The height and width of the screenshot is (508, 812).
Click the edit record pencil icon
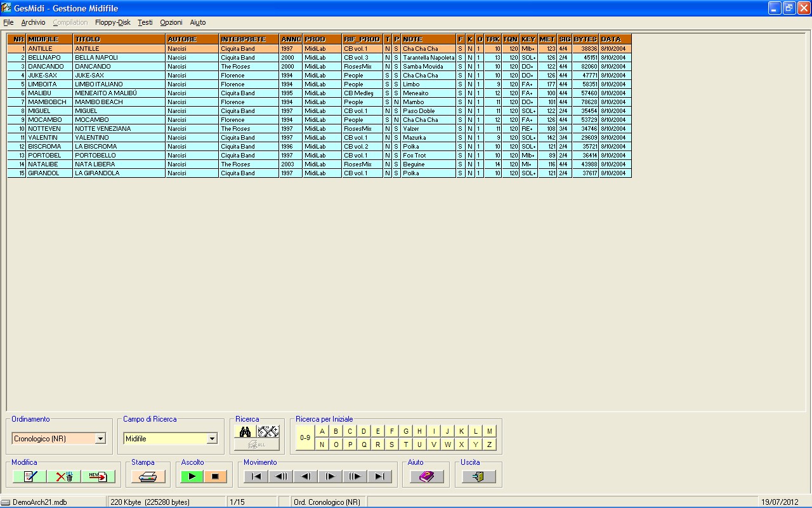tap(29, 476)
